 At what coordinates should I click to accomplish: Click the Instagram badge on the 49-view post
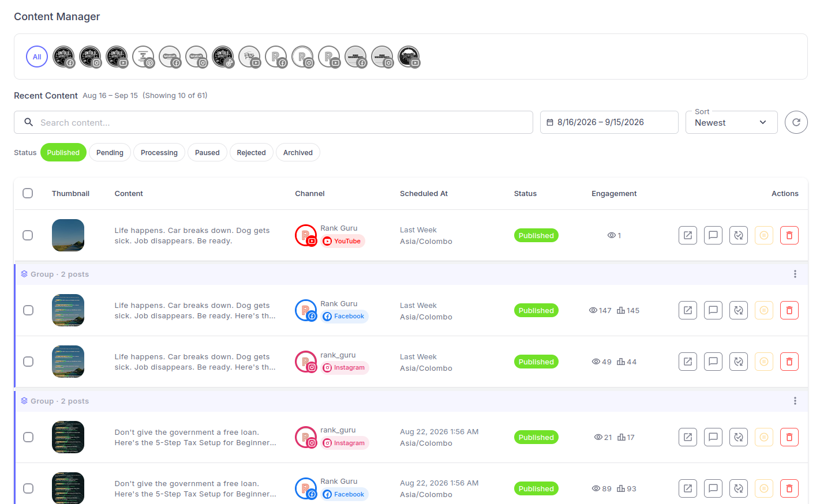point(345,368)
